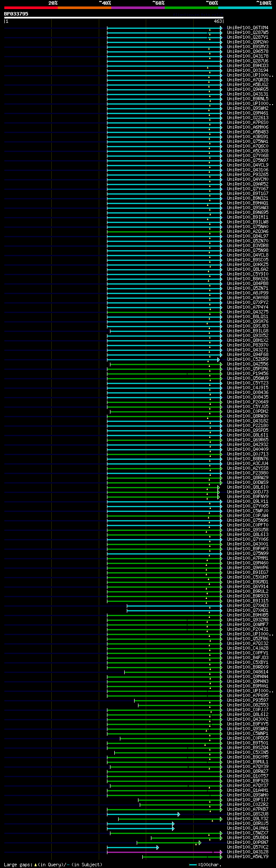Select the UniRef100_P83970 label
This screenshot has height=868, width=276.
[x=248, y=345]
